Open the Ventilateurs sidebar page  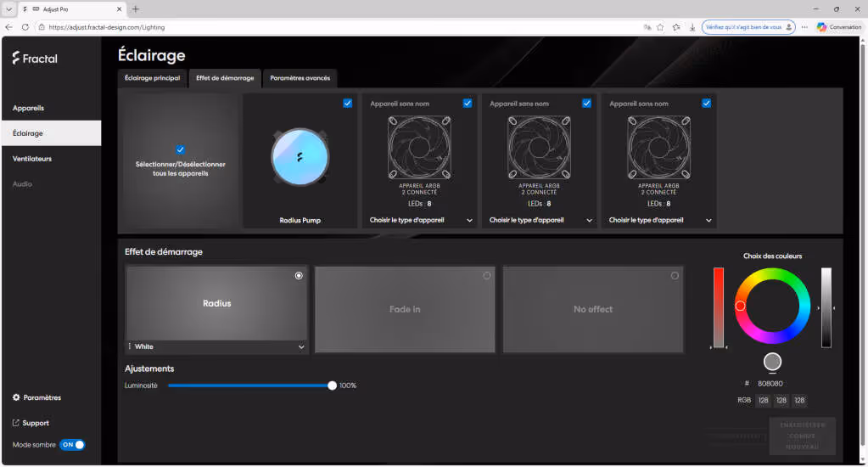(x=32, y=159)
